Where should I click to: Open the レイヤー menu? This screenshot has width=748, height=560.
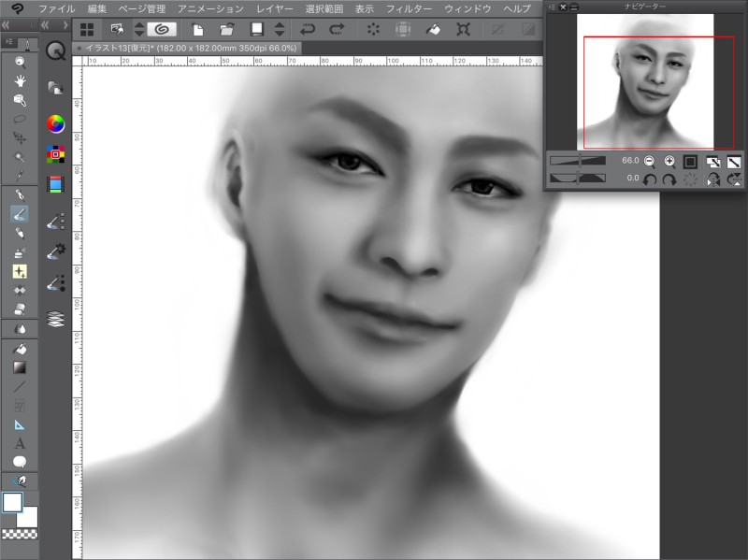274,8
